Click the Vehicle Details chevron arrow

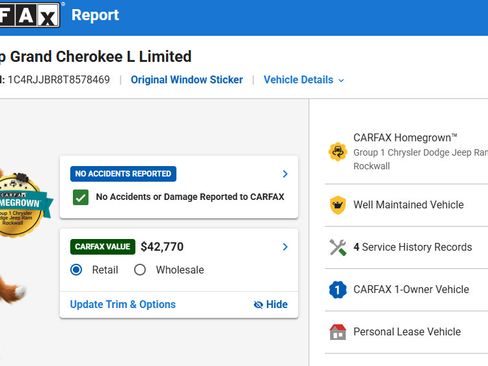(x=341, y=80)
